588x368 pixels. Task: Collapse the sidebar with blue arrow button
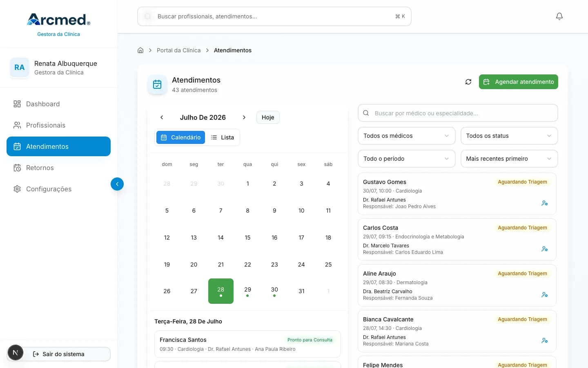(x=117, y=184)
